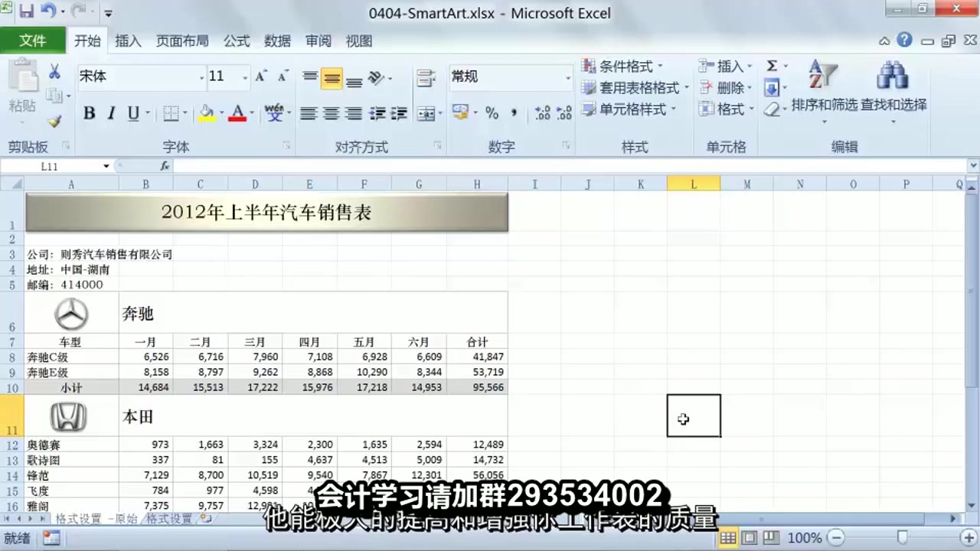This screenshot has height=551, width=980.
Task: Switch to the 公式 ribbon tab
Action: (x=237, y=41)
